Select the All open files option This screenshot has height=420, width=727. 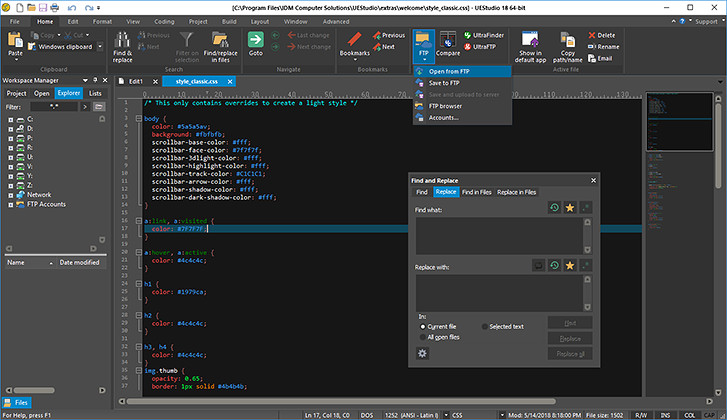tap(422, 338)
